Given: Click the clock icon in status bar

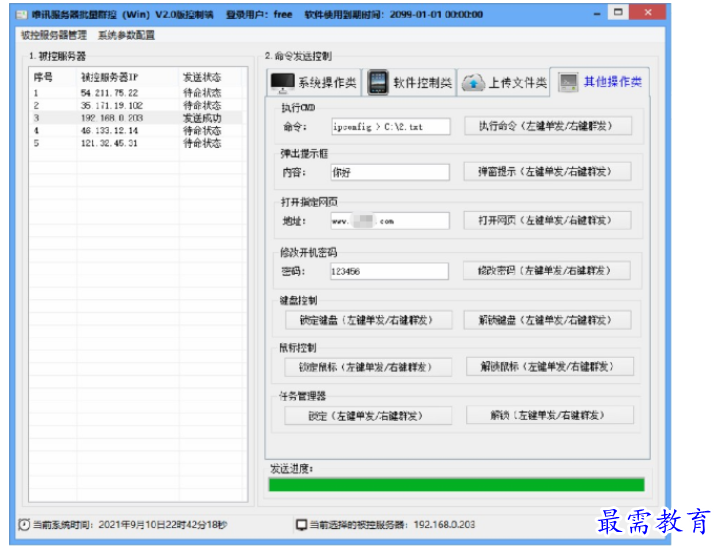Looking at the screenshot, I should [x=24, y=525].
